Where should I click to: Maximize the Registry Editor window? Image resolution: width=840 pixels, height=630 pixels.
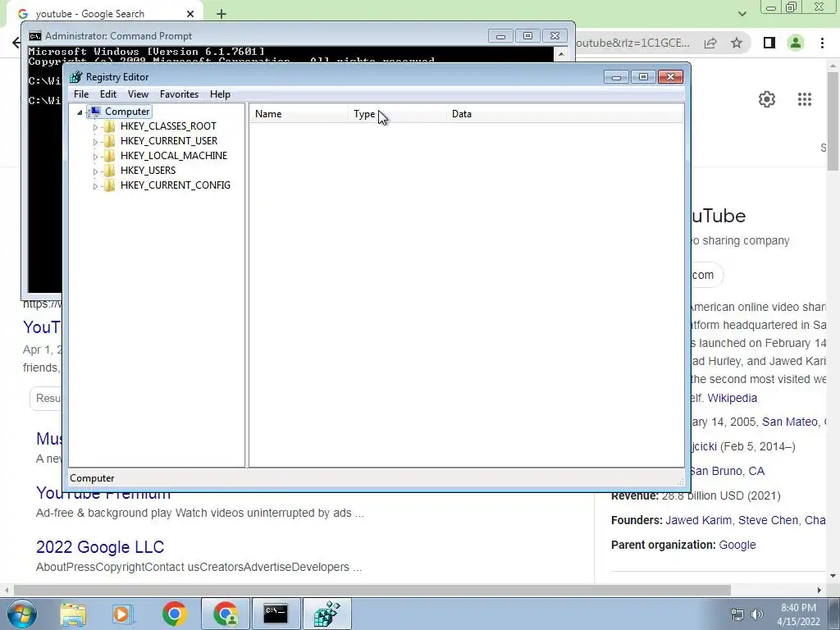click(643, 77)
